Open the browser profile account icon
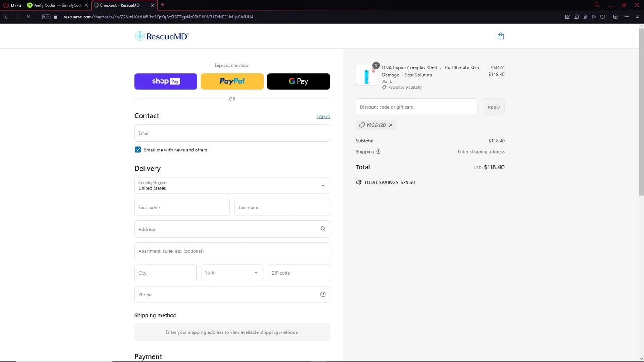 (x=638, y=17)
